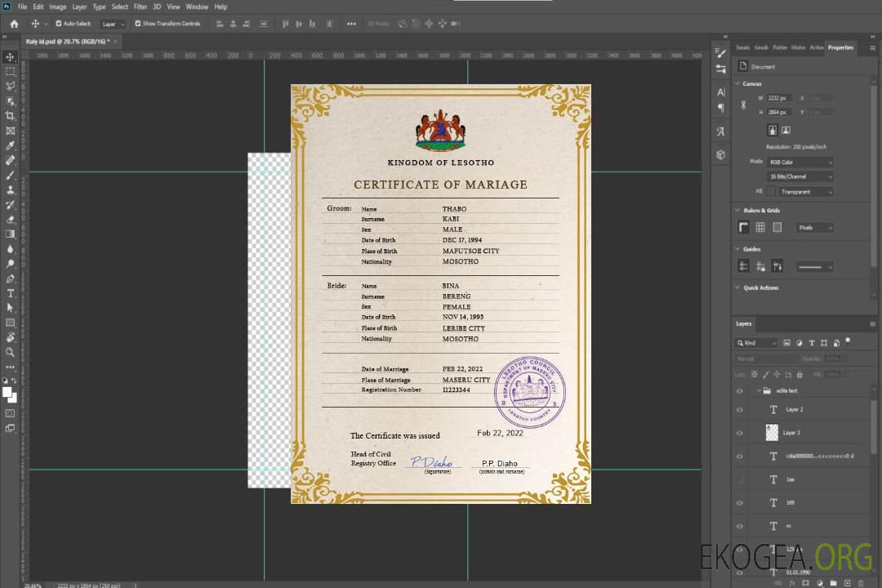Toggle the grid icon in Rulers & Grids
Viewport: 882px width, 588px height.
[x=760, y=227]
